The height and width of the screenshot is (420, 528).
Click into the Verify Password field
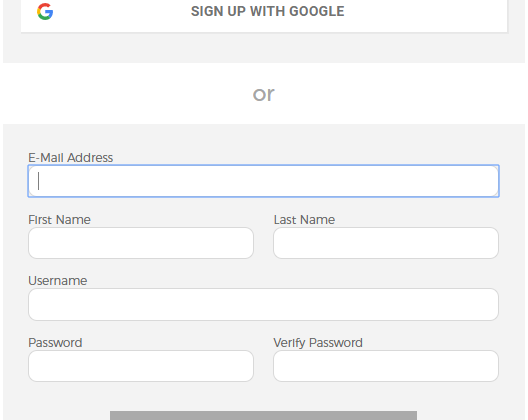[x=386, y=366]
